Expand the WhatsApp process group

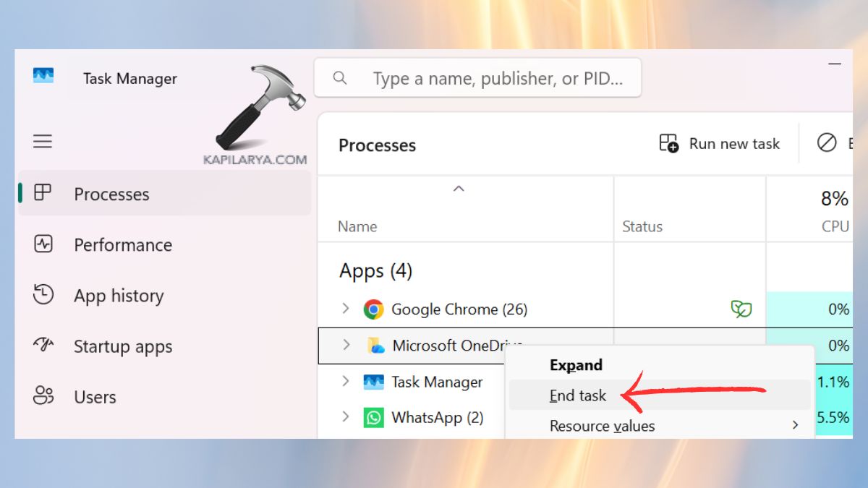point(346,417)
